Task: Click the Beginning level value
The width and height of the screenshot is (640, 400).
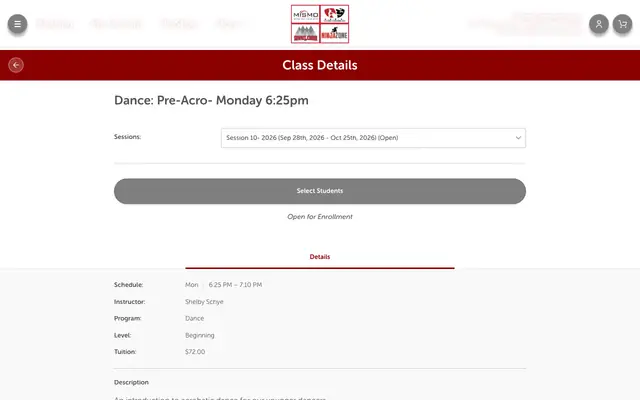Action: pyautogui.click(x=200, y=336)
